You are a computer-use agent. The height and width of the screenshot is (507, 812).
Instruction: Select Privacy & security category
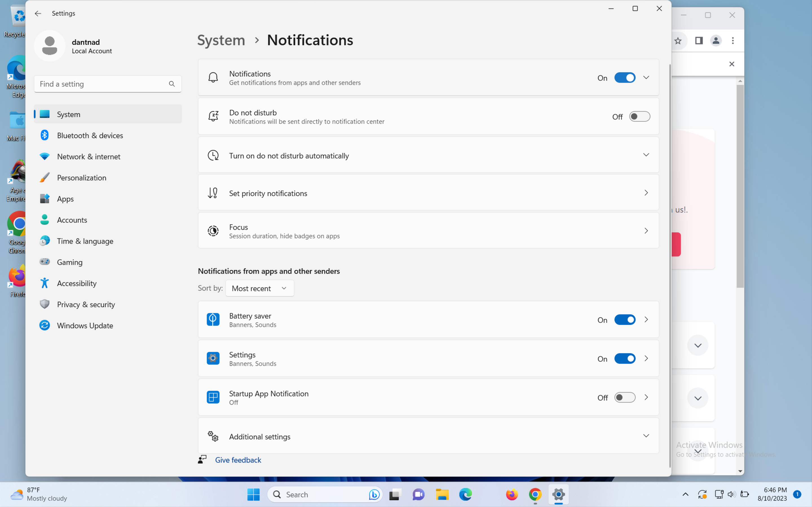pos(85,304)
